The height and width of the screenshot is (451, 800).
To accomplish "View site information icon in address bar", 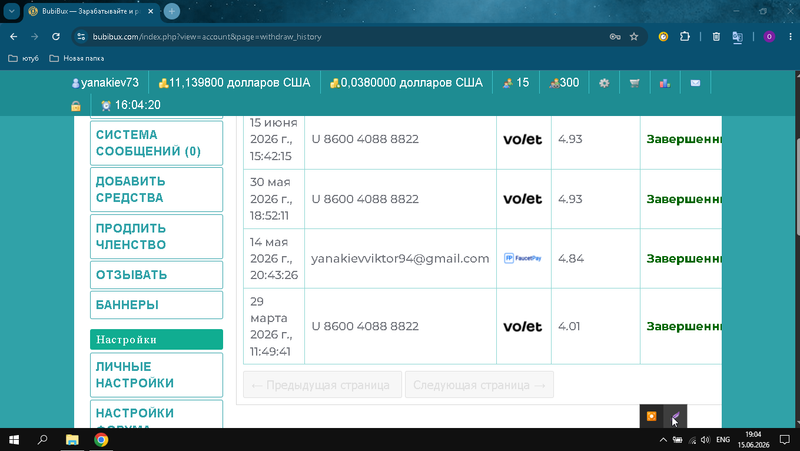I will (80, 37).
